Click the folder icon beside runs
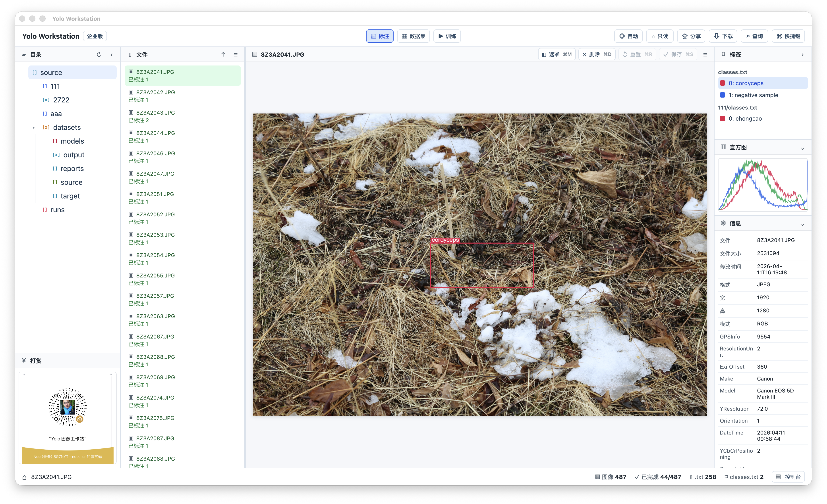The height and width of the screenshot is (504, 827). point(45,210)
